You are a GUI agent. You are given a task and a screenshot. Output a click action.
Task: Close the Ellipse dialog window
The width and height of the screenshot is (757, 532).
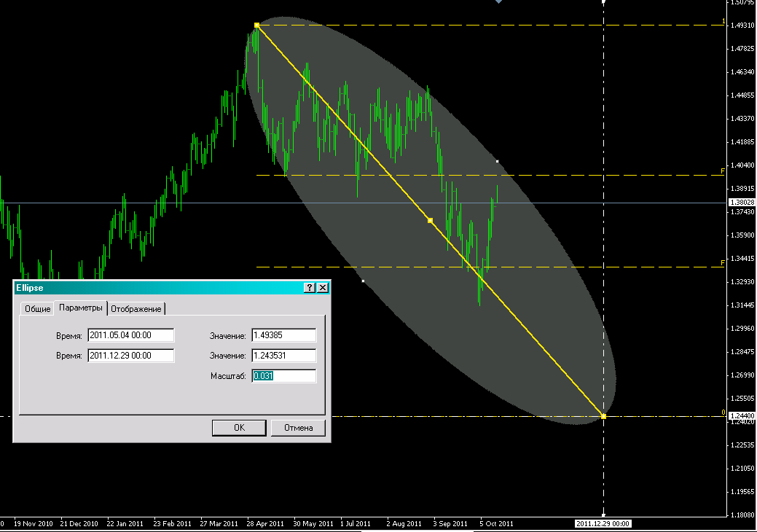(x=322, y=288)
